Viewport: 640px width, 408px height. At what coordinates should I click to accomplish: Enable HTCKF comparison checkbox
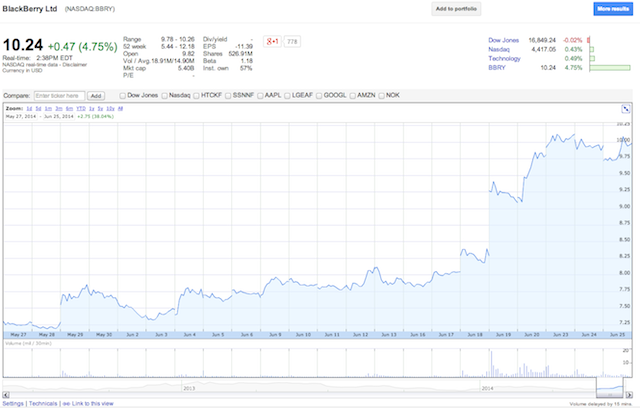coord(196,95)
